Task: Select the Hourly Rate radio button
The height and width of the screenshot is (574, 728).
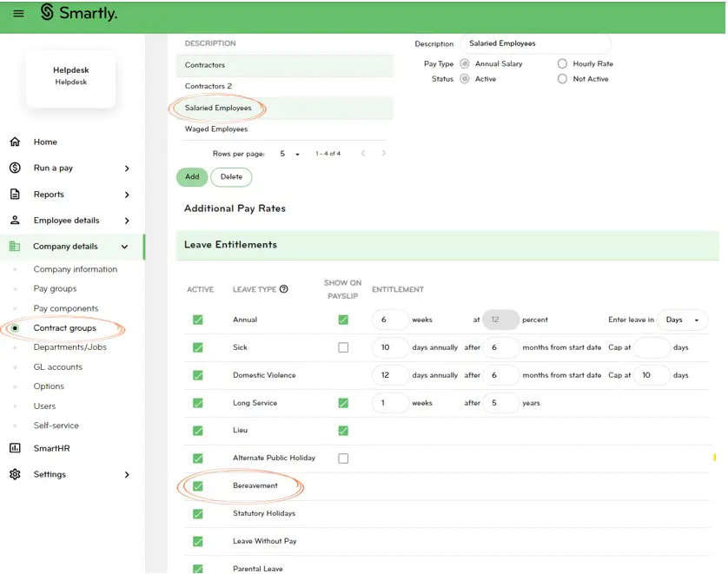Action: [x=562, y=63]
